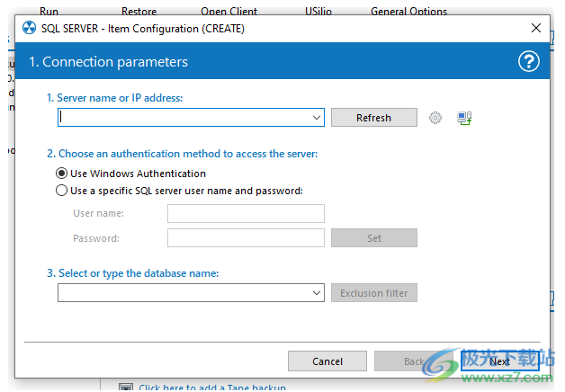Click the network computers browse icon
Viewport: 565px width, 392px height.
coord(464,118)
